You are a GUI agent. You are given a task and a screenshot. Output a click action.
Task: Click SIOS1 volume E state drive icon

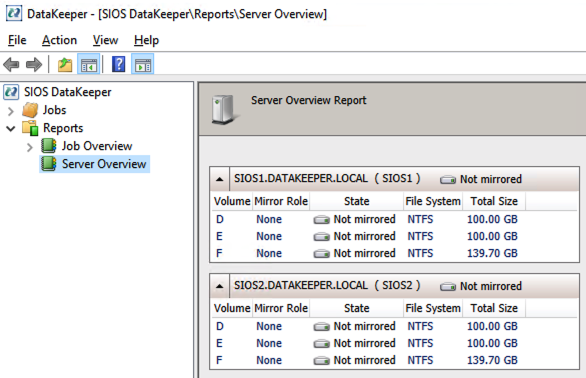(321, 237)
